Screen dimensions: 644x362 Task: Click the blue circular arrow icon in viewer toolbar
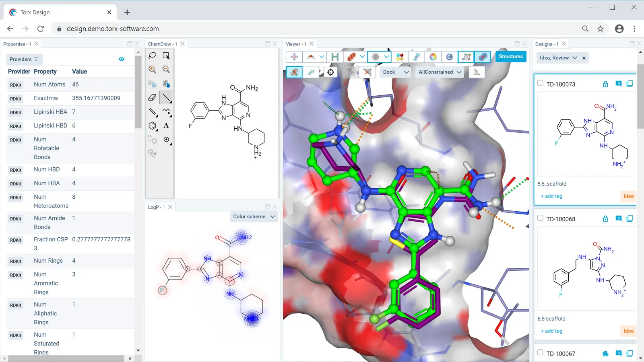click(x=449, y=57)
